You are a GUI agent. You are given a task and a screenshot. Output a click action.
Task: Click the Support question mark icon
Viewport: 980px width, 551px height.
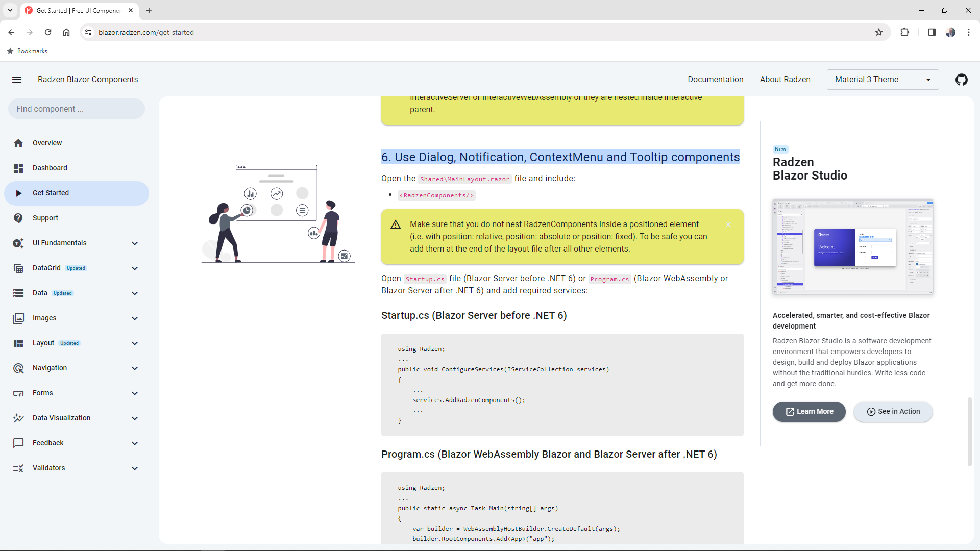coord(18,218)
